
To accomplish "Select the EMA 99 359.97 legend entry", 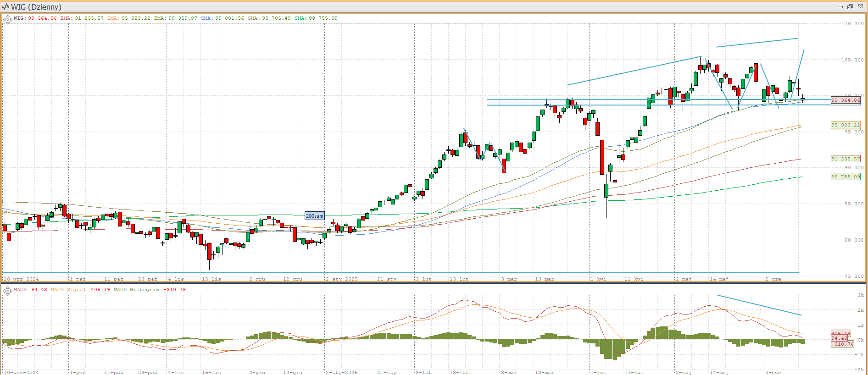I will point(175,18).
